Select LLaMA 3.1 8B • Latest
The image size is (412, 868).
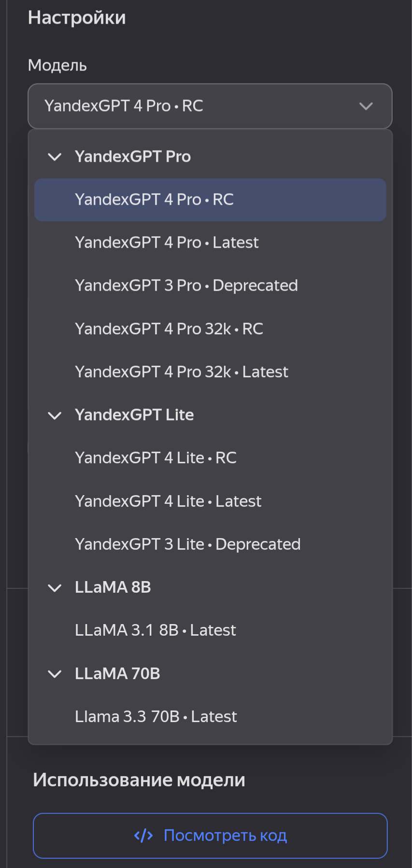tap(210, 630)
